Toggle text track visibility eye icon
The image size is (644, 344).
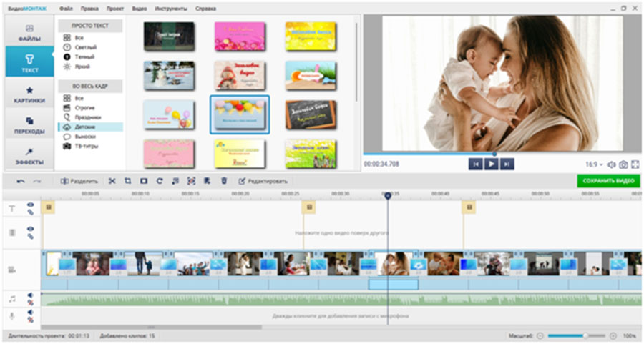pyautogui.click(x=31, y=205)
